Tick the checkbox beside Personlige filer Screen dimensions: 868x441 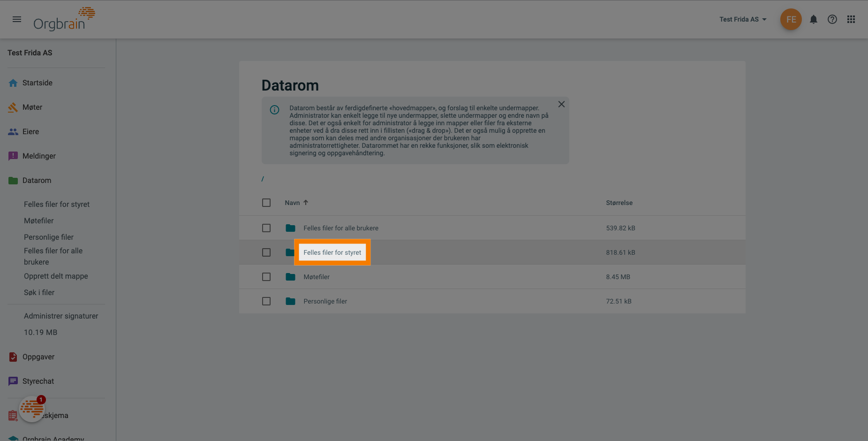(266, 301)
